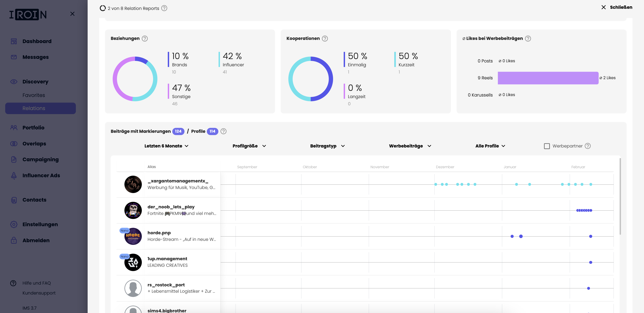Open the Profilgröße filter dropdown
Viewport: 644px width, 313px height.
[x=249, y=146]
